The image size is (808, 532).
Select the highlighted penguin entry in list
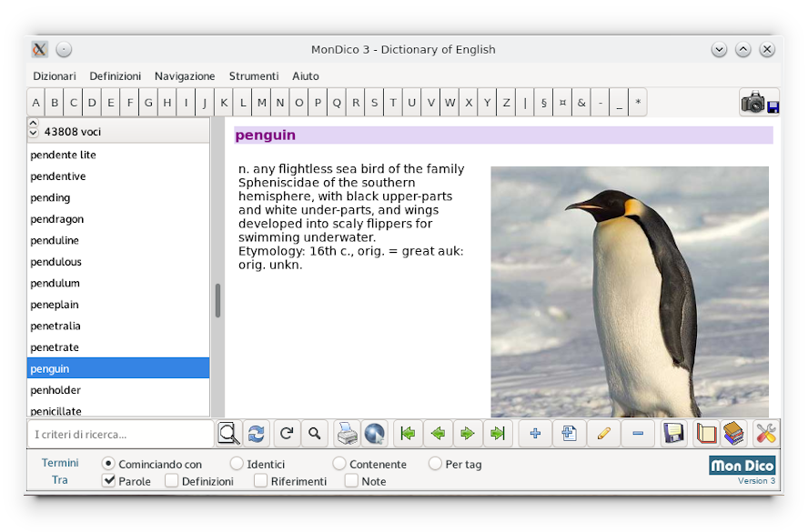pyautogui.click(x=118, y=368)
